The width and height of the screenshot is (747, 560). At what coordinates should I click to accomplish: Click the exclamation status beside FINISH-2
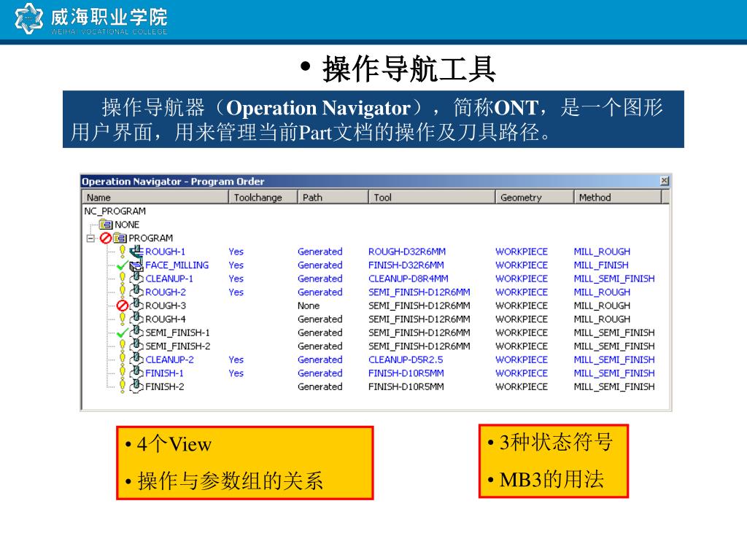123,386
